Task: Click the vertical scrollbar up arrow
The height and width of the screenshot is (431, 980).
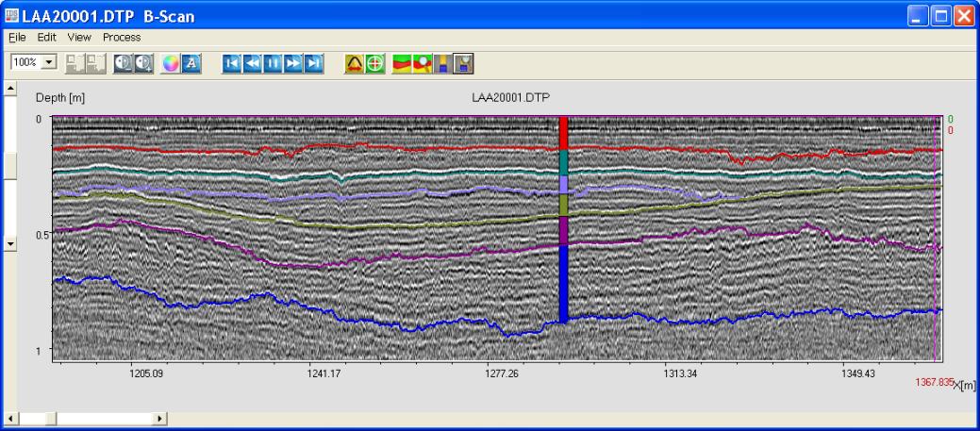Action: 10,89
